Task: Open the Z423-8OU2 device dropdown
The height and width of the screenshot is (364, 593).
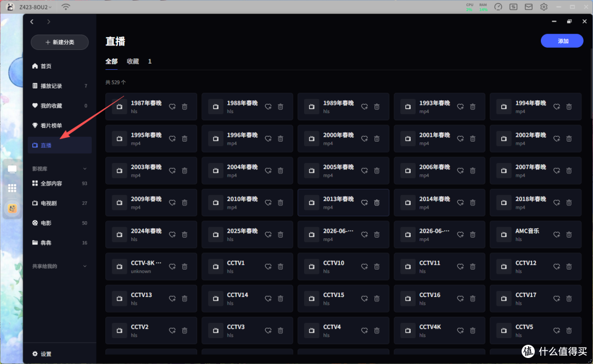Action: pyautogui.click(x=36, y=7)
